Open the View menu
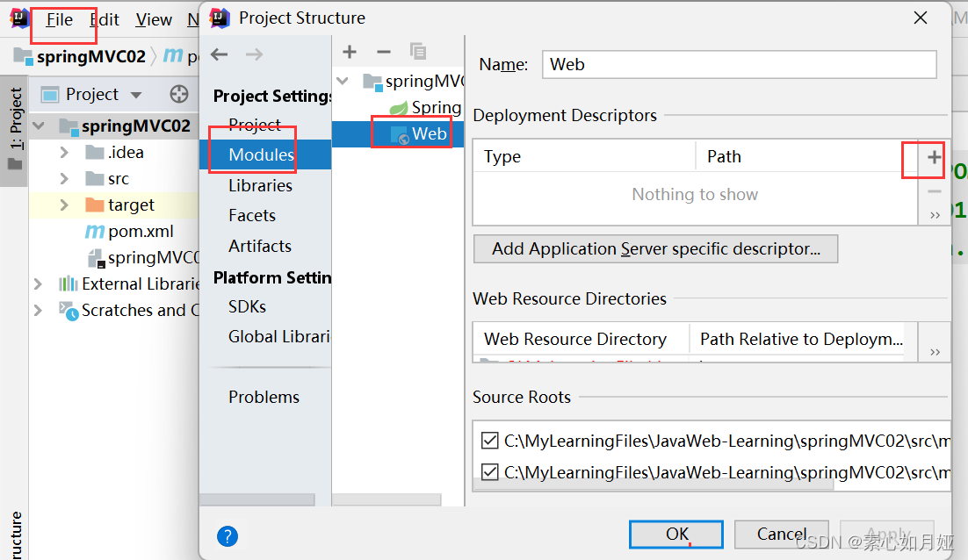Viewport: 968px width, 560px height. point(154,19)
